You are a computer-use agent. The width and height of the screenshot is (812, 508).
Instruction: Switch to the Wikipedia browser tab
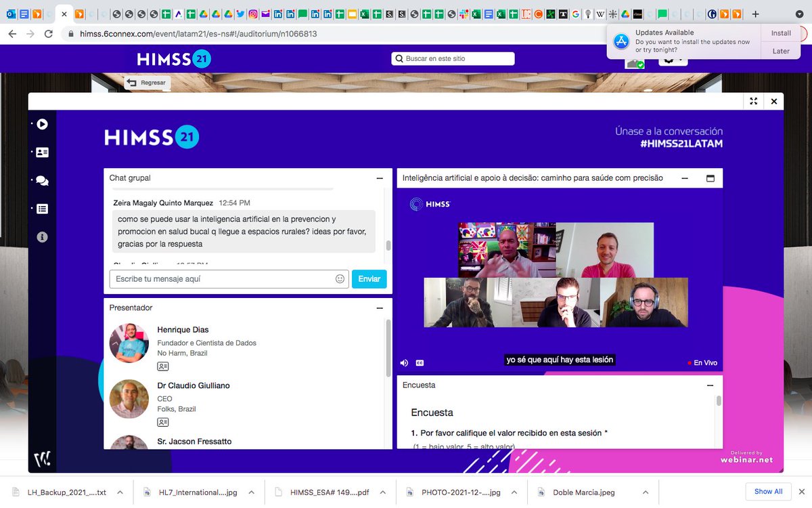coord(600,14)
